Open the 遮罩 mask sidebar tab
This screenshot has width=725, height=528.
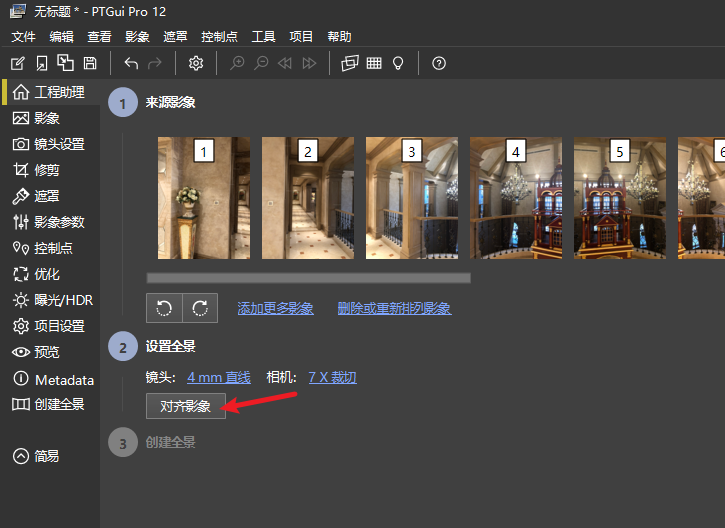click(36, 196)
